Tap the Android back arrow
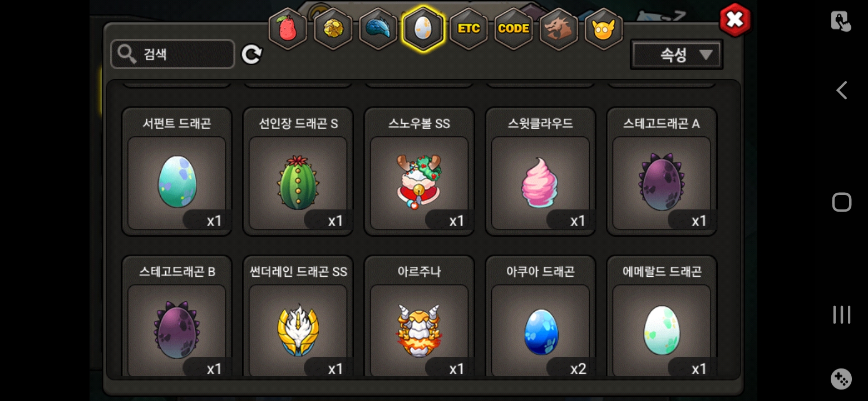Image resolution: width=868 pixels, height=401 pixels. tap(841, 90)
